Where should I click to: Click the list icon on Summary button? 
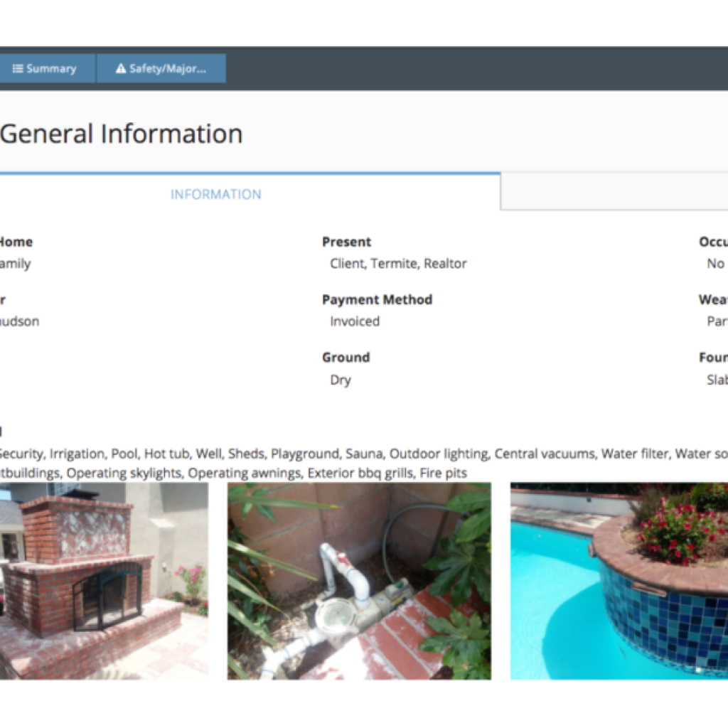click(x=18, y=69)
